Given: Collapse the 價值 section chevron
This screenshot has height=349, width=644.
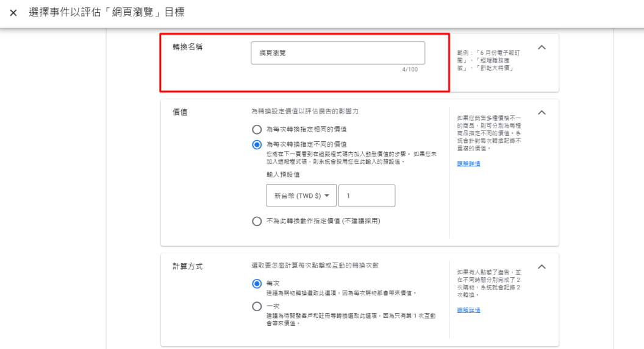Looking at the screenshot, I should click(x=542, y=113).
